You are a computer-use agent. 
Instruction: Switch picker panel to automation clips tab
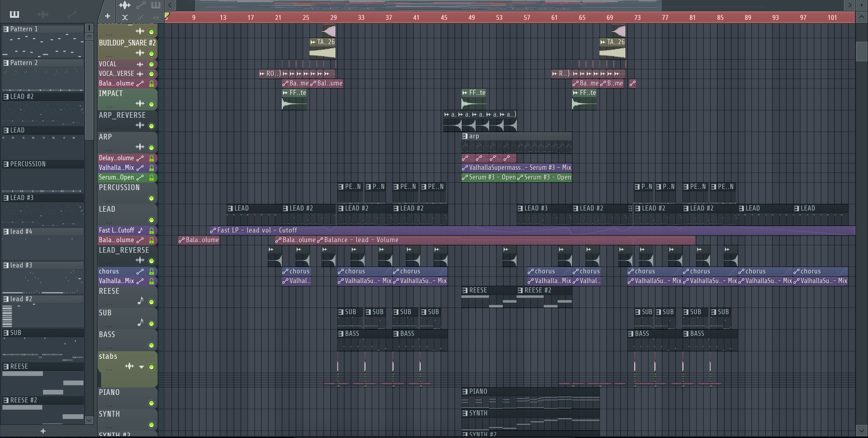72,14
